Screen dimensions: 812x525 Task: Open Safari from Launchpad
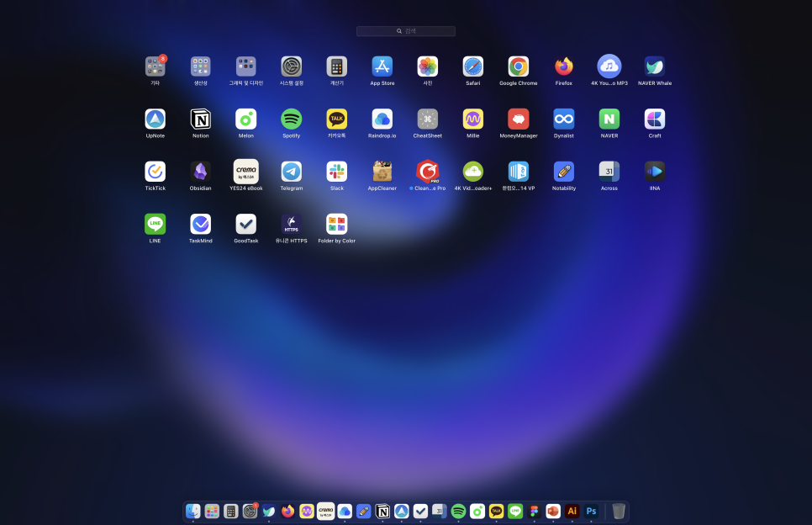click(x=473, y=66)
